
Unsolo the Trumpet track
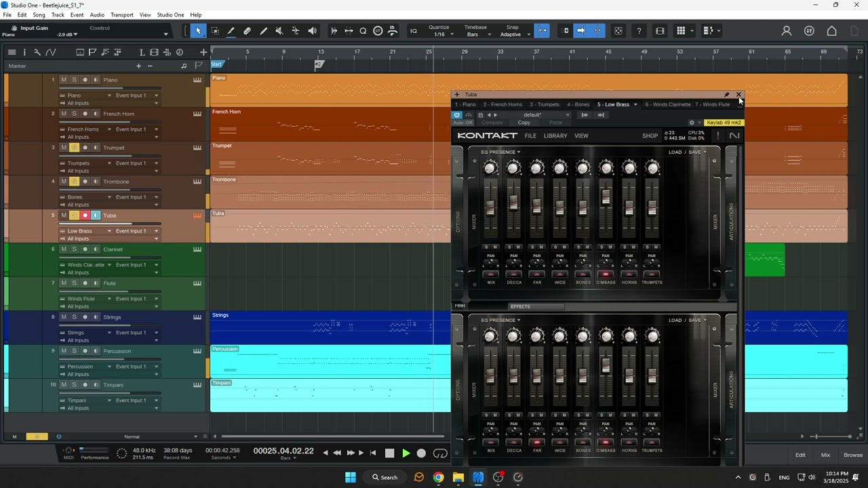tap(75, 148)
